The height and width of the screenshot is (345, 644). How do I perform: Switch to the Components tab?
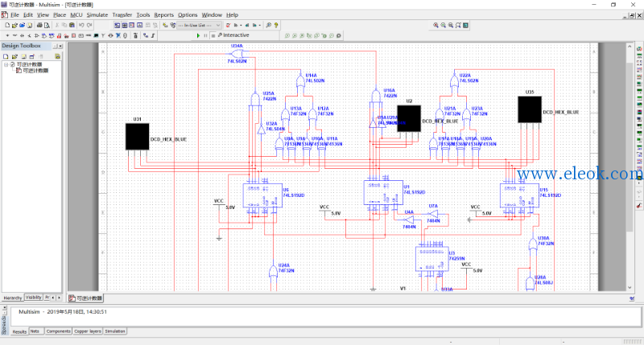58,331
